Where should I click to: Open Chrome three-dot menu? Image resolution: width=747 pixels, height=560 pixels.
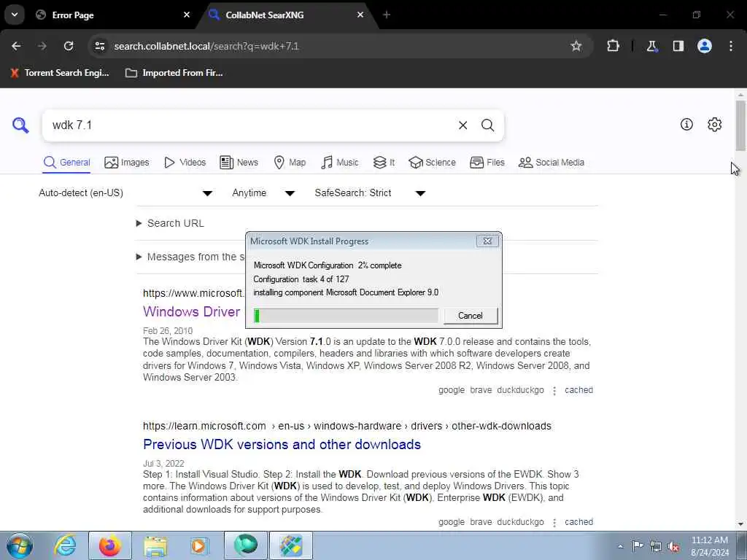[x=731, y=46]
